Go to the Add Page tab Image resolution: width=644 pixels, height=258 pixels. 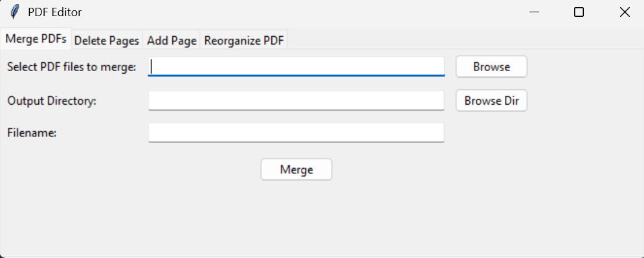(172, 41)
